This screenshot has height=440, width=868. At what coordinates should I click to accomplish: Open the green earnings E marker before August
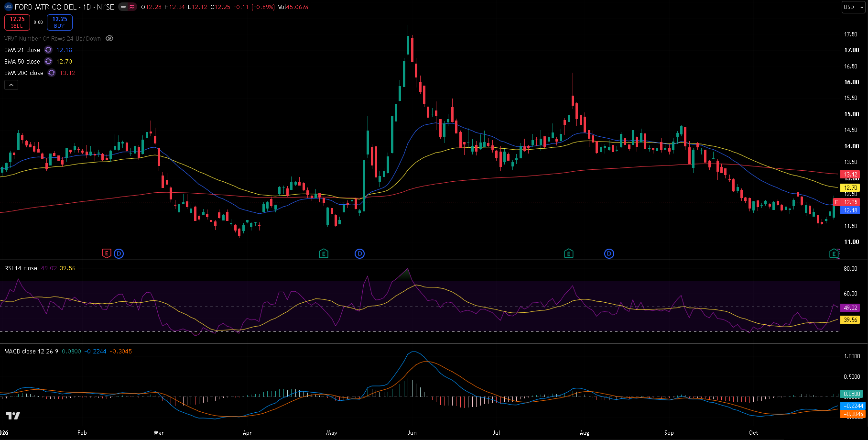click(569, 253)
